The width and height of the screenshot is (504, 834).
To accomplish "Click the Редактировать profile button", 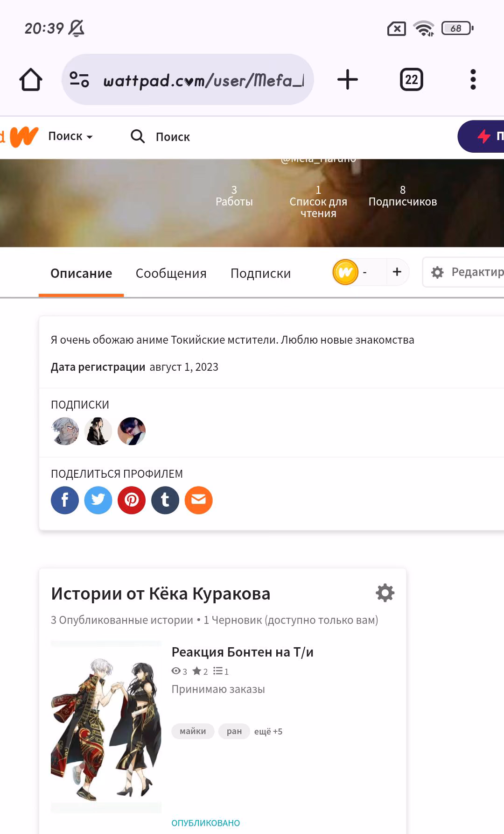I will tap(463, 272).
